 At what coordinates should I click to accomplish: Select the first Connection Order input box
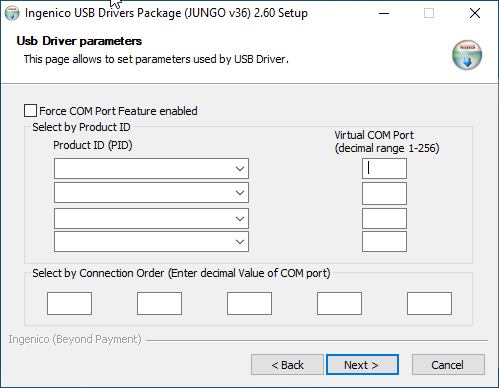69,303
